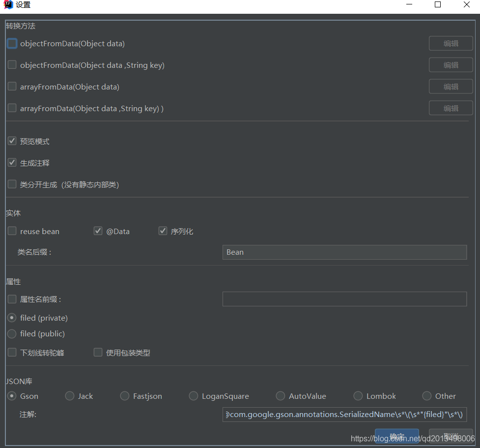
Task: Select LoganSquare JSON library
Action: 194,396
